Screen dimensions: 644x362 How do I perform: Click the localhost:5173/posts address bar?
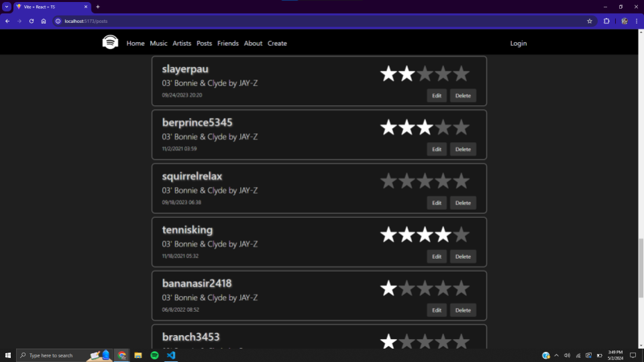click(x=325, y=21)
